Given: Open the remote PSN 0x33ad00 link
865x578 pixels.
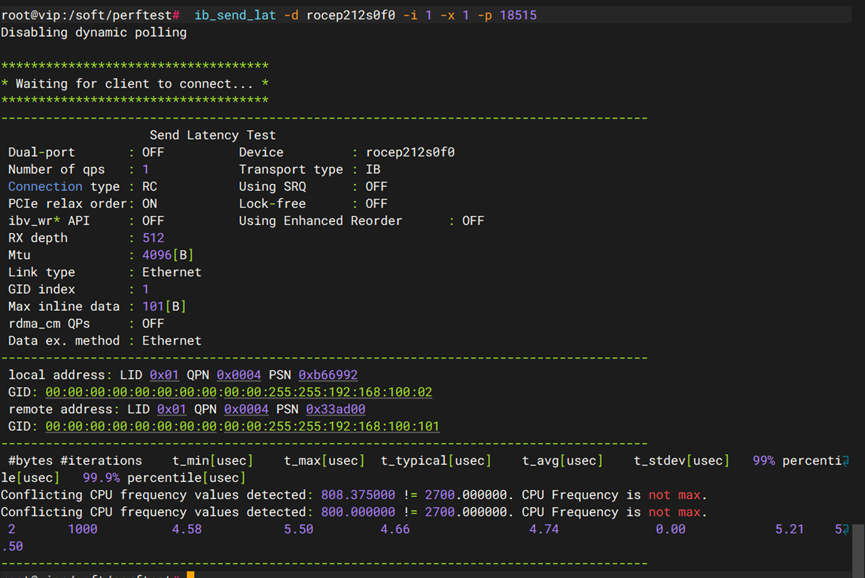Looking at the screenshot, I should coord(335,409).
